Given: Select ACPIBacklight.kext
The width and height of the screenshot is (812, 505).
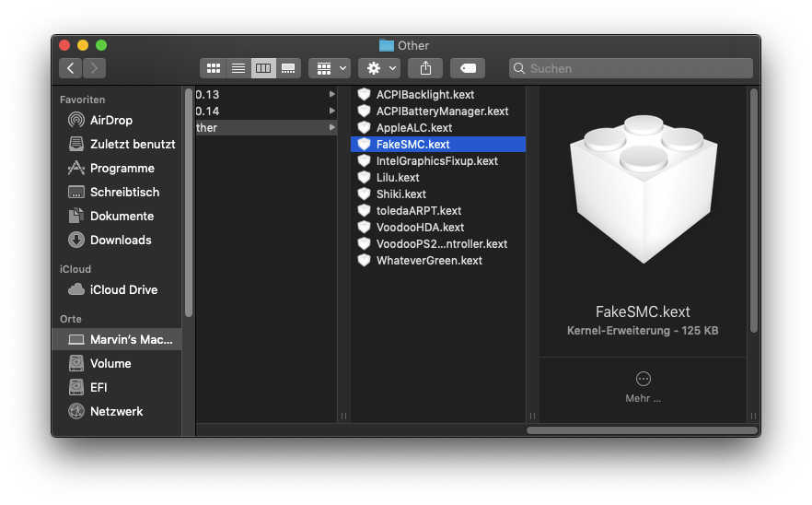Looking at the screenshot, I should [x=438, y=94].
